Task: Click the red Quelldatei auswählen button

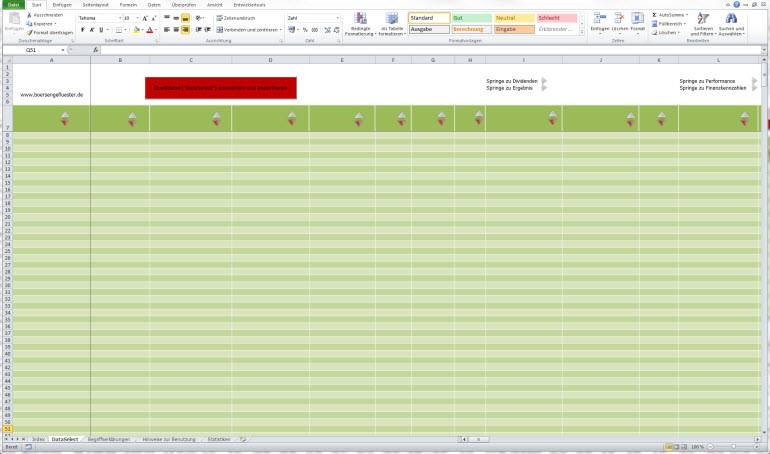Action: [x=220, y=88]
